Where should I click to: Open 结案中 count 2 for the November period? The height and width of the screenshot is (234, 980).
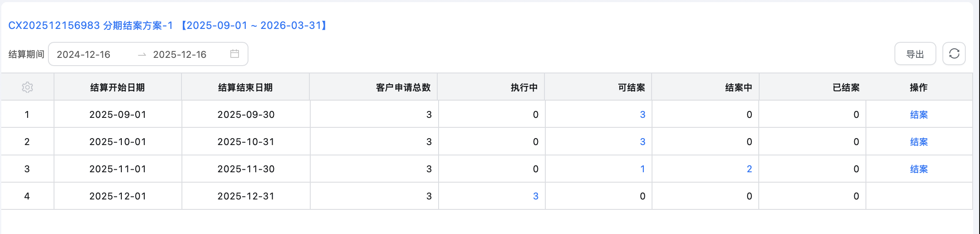click(749, 169)
